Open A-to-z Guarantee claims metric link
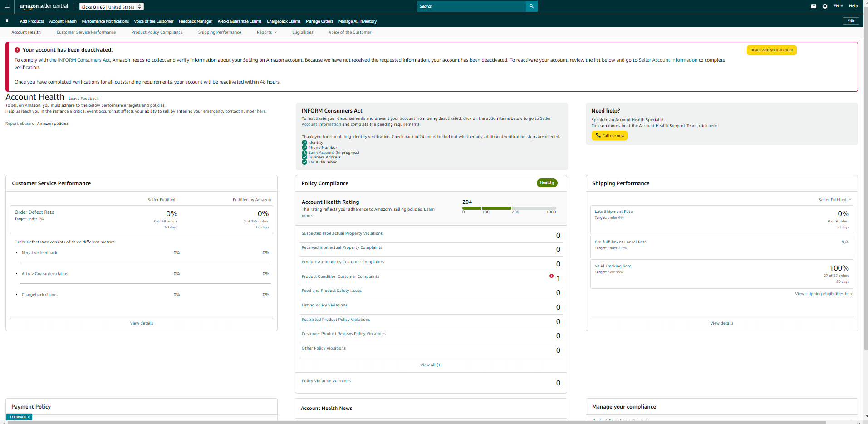The width and height of the screenshot is (868, 424). [45, 274]
